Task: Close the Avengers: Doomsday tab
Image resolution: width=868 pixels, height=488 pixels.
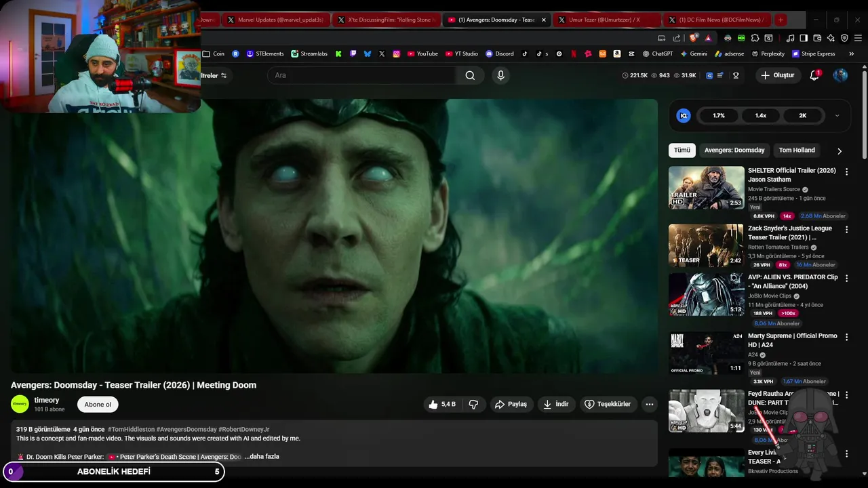Action: 543,20
